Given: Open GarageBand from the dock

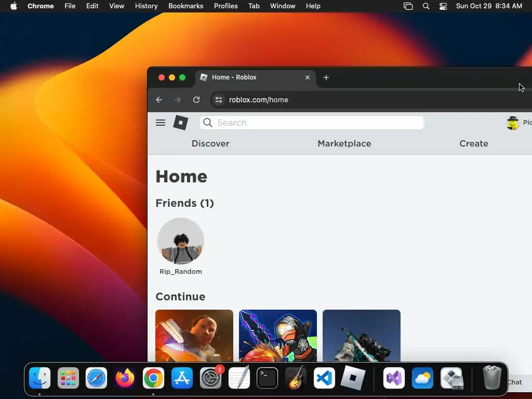Looking at the screenshot, I should click(296, 378).
